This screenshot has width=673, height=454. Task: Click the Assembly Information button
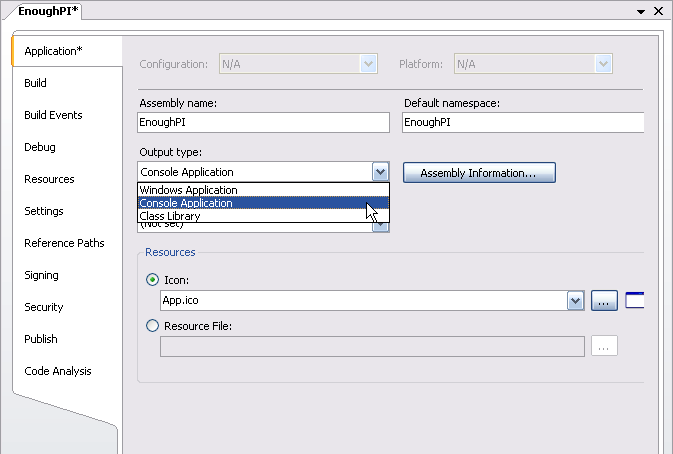478,173
